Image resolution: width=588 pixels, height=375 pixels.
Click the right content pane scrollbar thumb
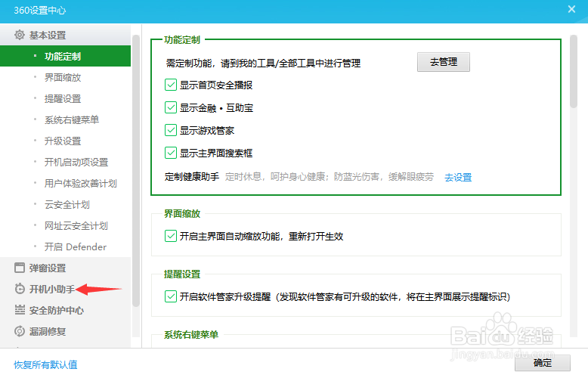click(x=573, y=71)
